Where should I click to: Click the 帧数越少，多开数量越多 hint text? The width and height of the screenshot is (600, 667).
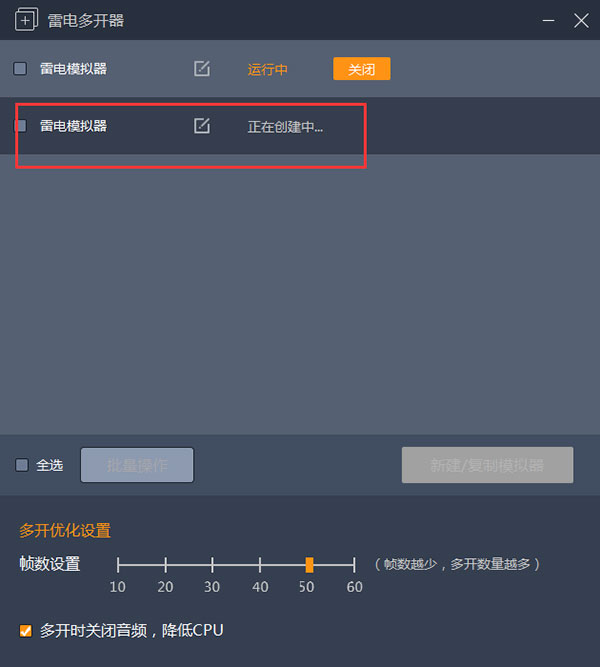click(457, 564)
